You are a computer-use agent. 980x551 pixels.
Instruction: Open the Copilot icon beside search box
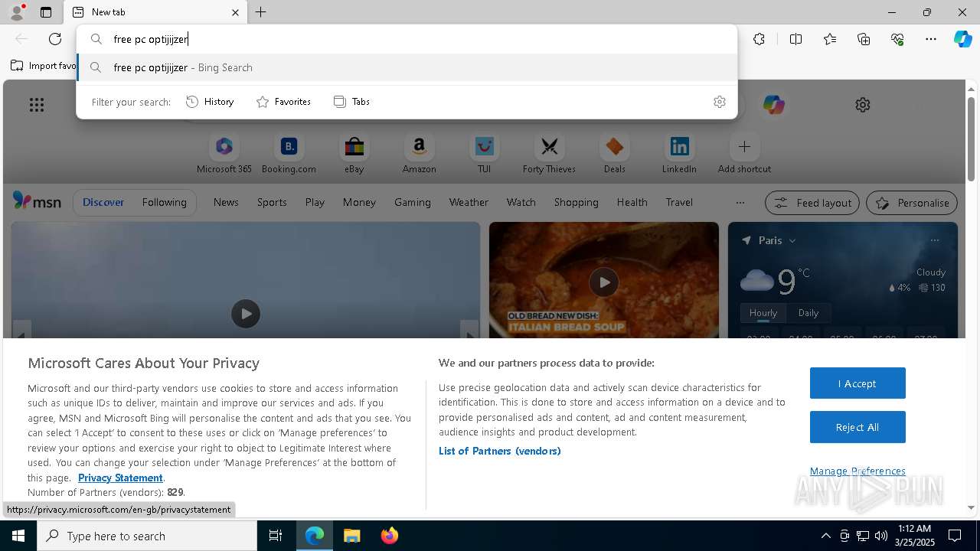click(x=773, y=105)
